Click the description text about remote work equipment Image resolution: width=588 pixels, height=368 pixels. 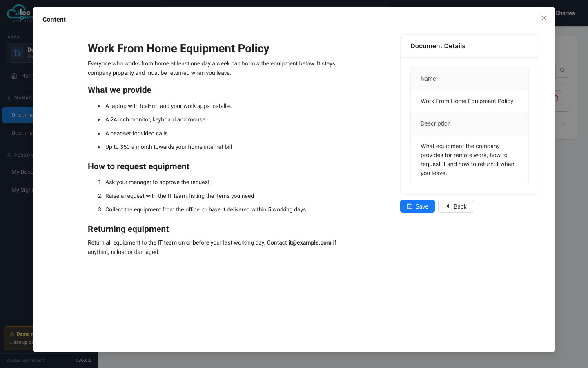(468, 159)
